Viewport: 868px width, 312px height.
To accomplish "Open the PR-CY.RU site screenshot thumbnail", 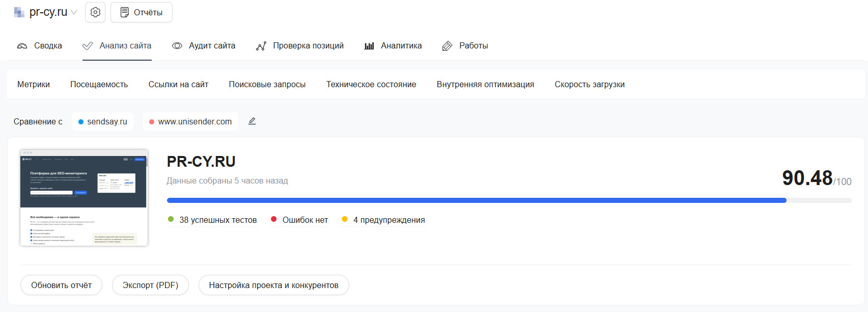I will tap(84, 198).
